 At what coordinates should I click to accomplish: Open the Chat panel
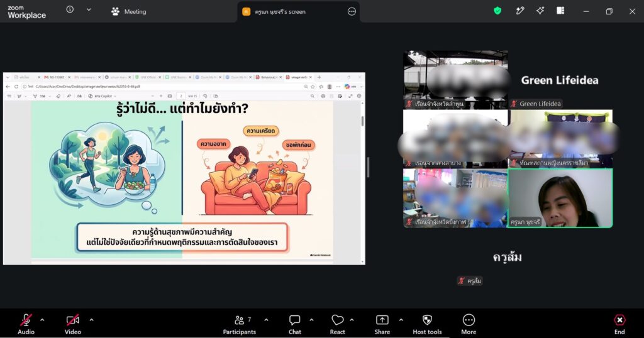tap(295, 324)
